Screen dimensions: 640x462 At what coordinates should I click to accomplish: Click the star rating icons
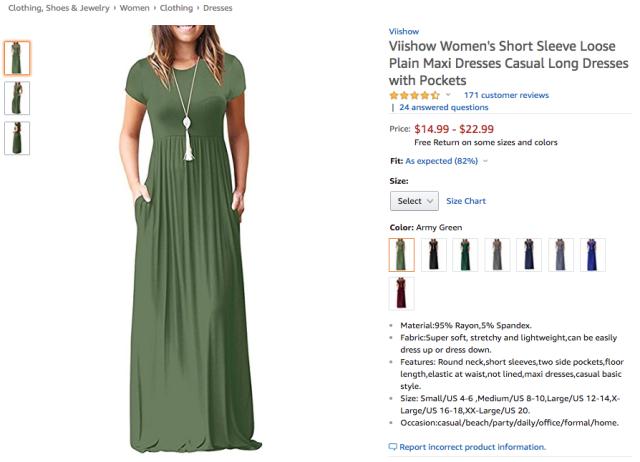click(414, 96)
